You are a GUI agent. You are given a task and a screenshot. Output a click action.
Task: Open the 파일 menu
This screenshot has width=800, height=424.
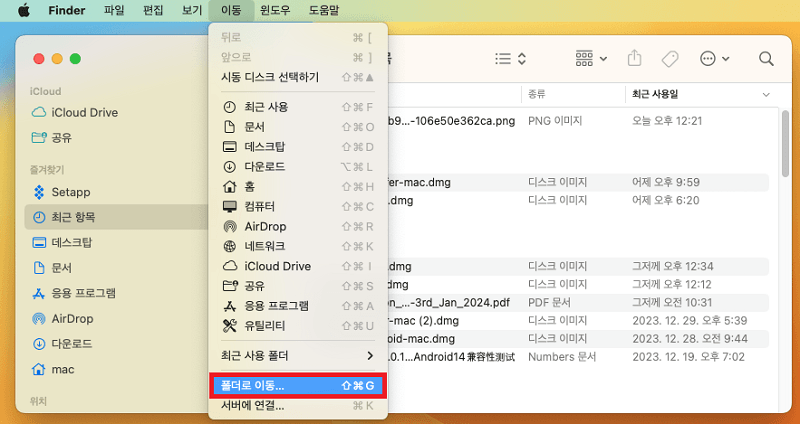point(114,10)
